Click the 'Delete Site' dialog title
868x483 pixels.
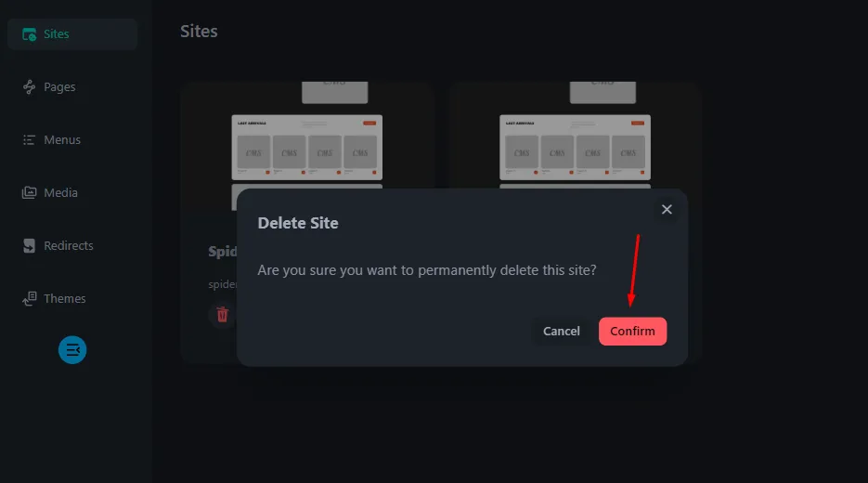(298, 223)
